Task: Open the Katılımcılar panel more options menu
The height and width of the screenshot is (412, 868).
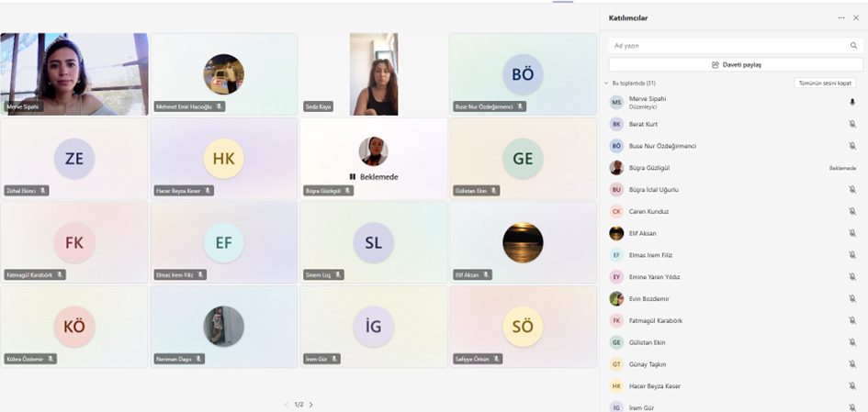Action: pyautogui.click(x=840, y=17)
